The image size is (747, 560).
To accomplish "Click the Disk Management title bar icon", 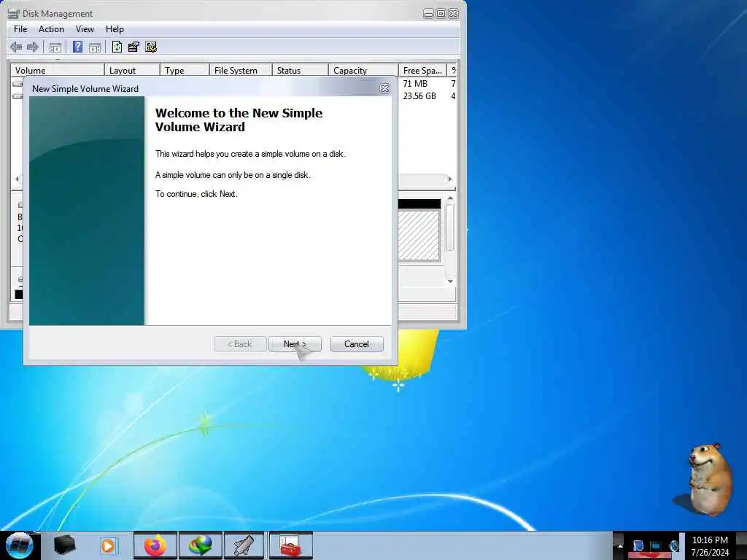I will (x=13, y=13).
